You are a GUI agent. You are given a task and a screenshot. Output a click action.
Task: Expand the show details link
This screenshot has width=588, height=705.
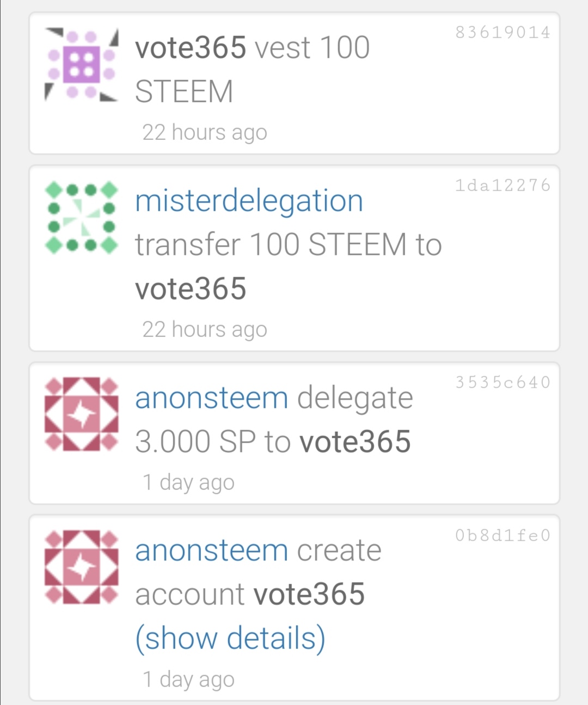(x=230, y=638)
